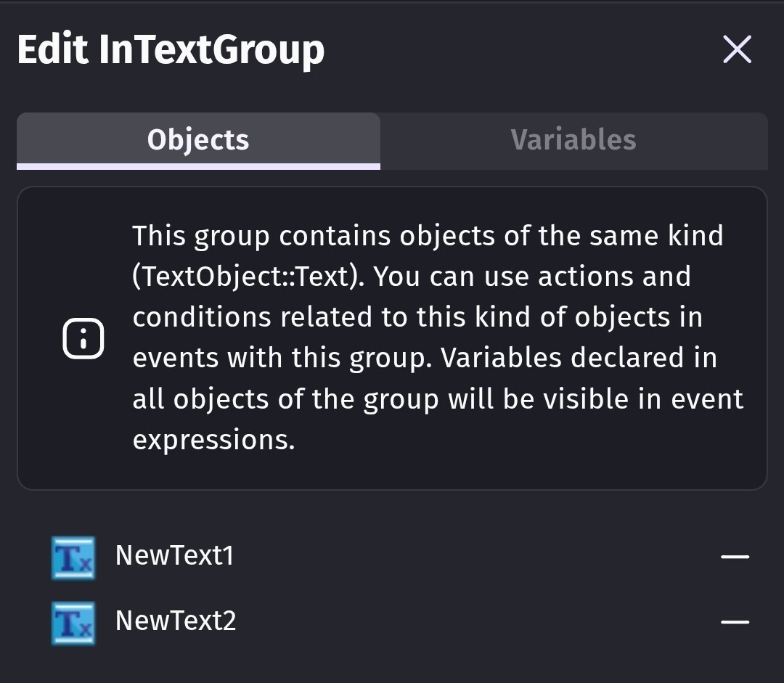Switch to the Variables tab
Image resolution: width=784 pixels, height=683 pixels.
point(573,139)
